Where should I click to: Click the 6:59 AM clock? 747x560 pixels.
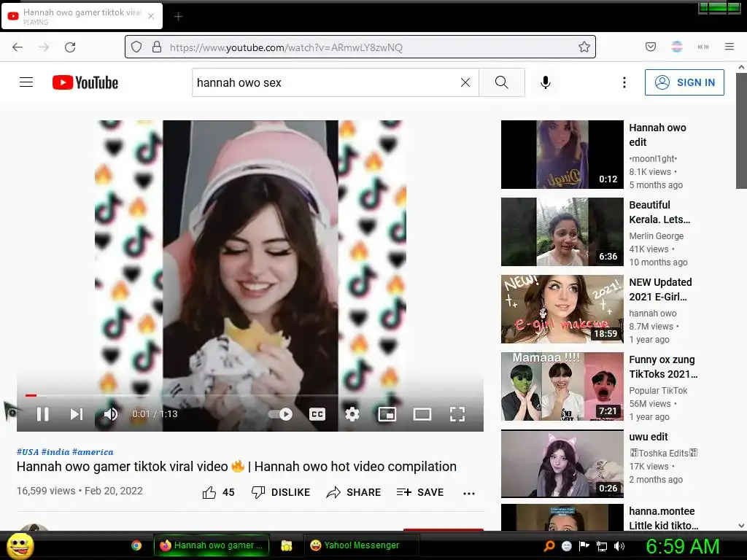click(683, 546)
